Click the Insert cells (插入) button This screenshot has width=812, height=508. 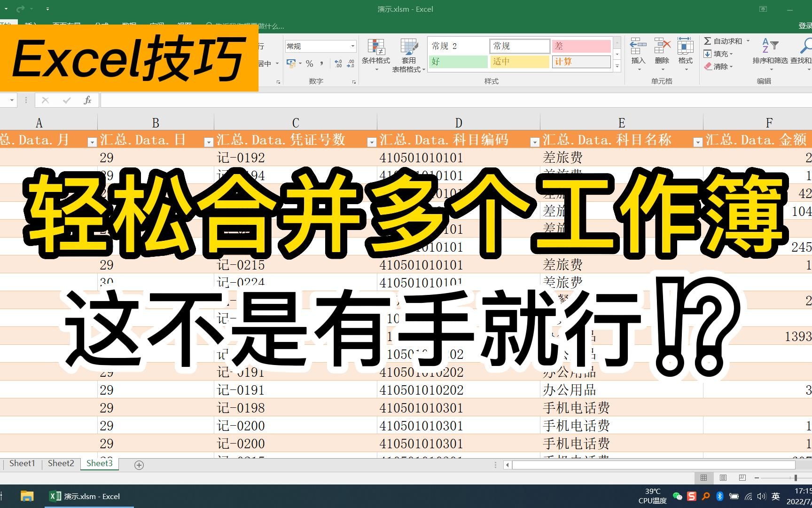pos(638,55)
